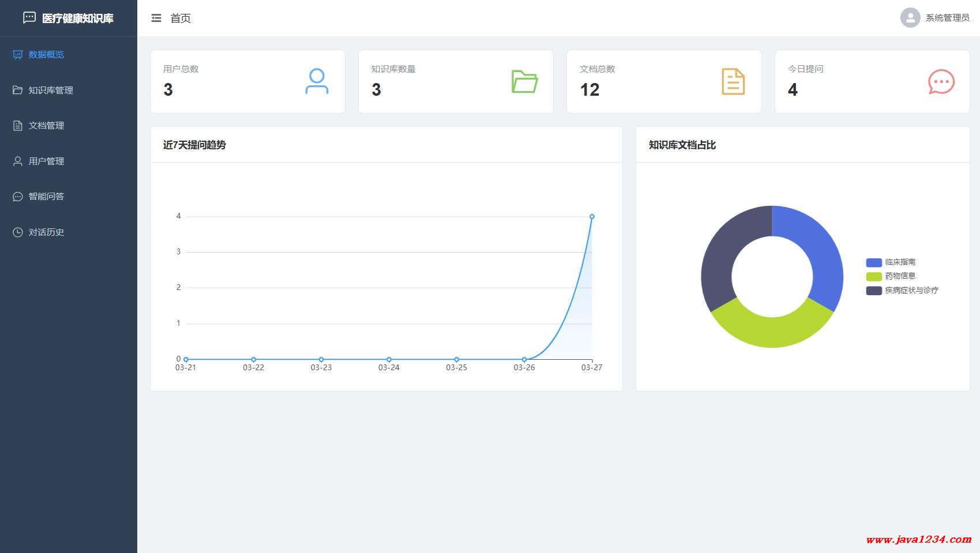Click the blue user total icon
Viewport: 980px width, 553px height.
pyautogui.click(x=317, y=81)
